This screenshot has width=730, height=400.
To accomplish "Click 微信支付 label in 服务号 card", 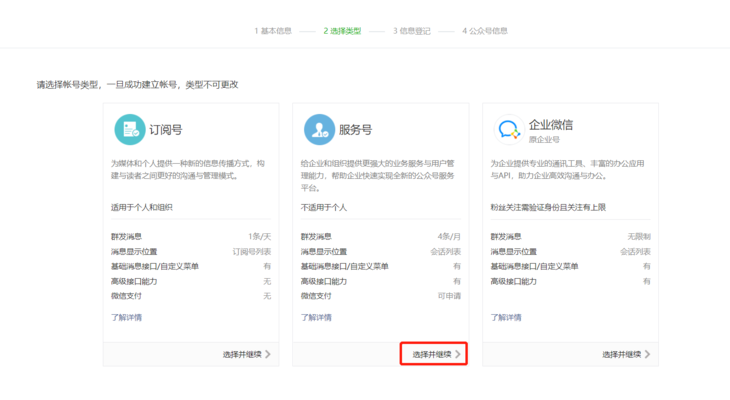I will (316, 296).
